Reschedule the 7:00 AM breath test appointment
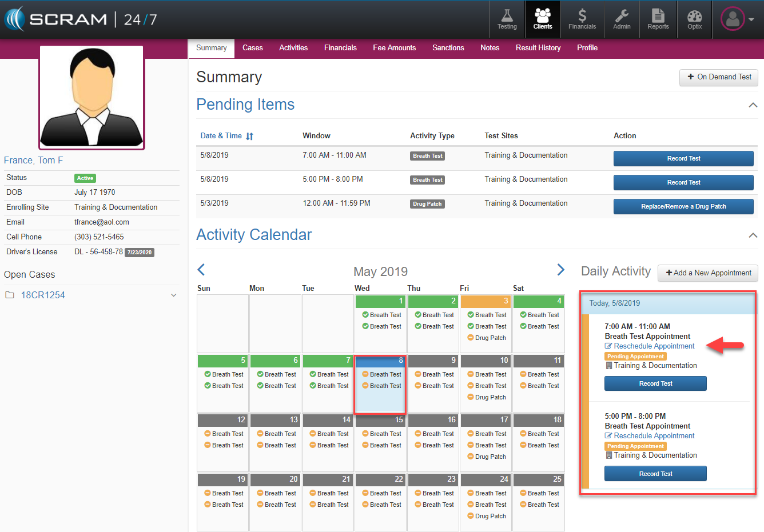This screenshot has width=764, height=532. [654, 346]
